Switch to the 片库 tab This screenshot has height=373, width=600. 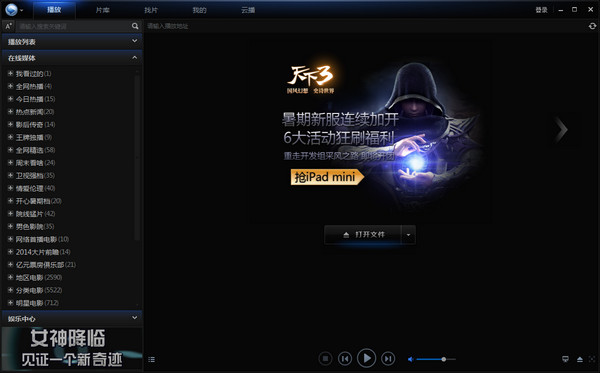pos(103,10)
